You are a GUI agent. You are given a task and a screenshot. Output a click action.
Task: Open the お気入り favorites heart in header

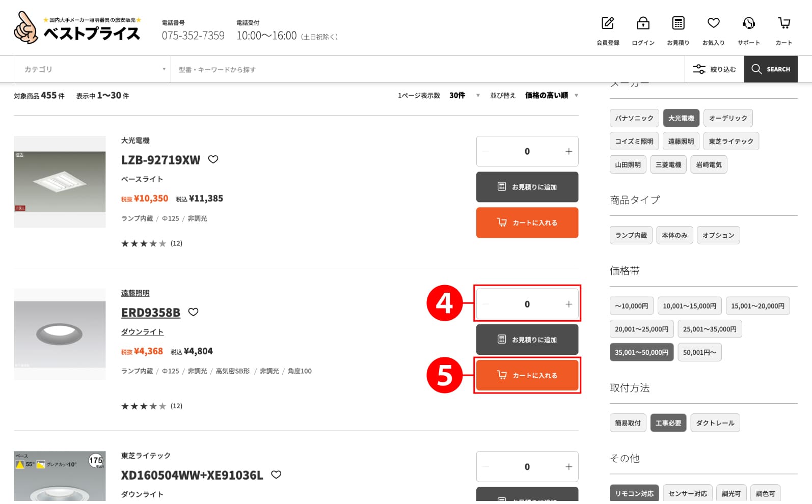pyautogui.click(x=713, y=23)
